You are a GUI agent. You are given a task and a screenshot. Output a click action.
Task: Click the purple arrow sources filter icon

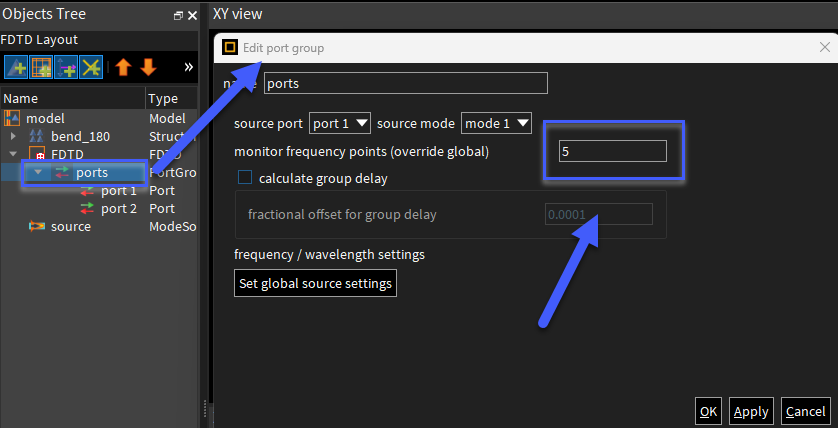coord(66,67)
